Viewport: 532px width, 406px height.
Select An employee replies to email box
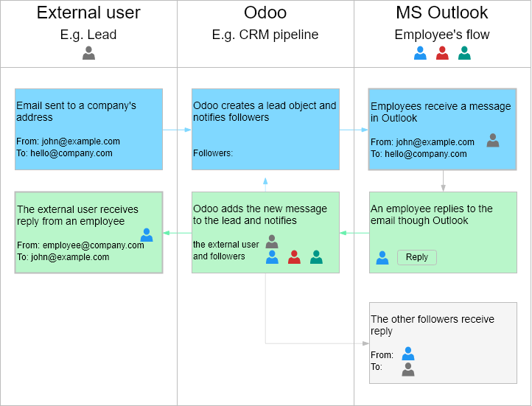(443, 232)
